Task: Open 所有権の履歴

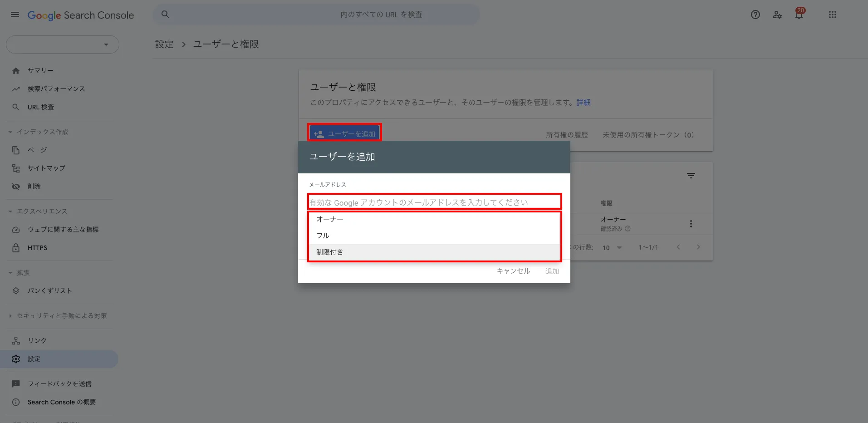Action: tap(567, 135)
